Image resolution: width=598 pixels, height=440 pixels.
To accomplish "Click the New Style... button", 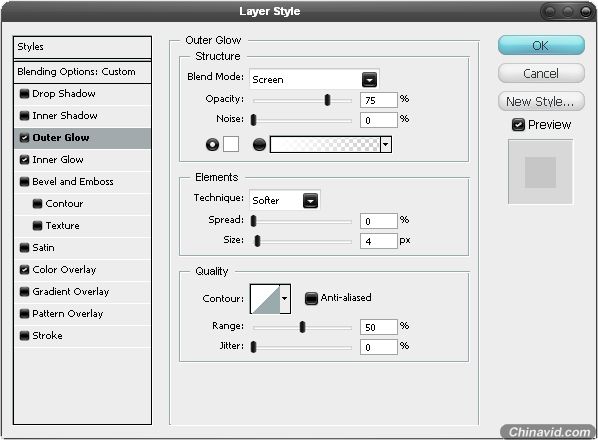I will pos(541,101).
